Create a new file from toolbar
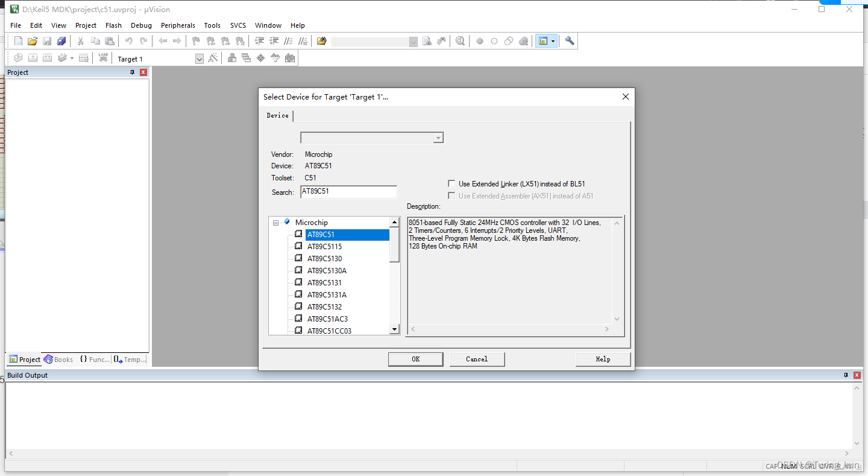868x476 pixels. click(x=19, y=41)
